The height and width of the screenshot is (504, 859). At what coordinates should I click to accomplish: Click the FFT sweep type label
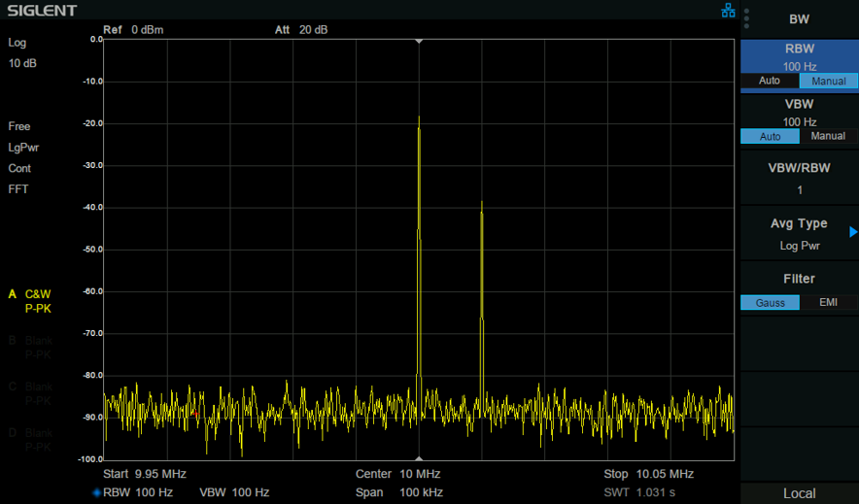18,188
